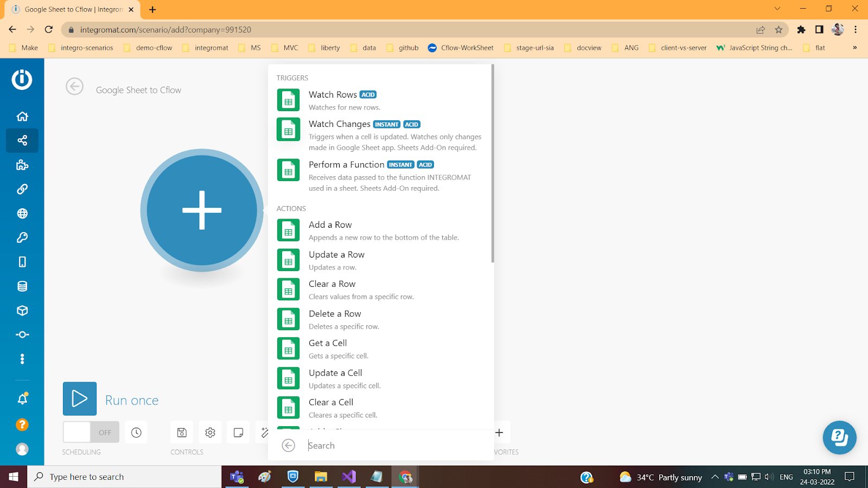Open scenario settings gear icon

[x=210, y=432]
